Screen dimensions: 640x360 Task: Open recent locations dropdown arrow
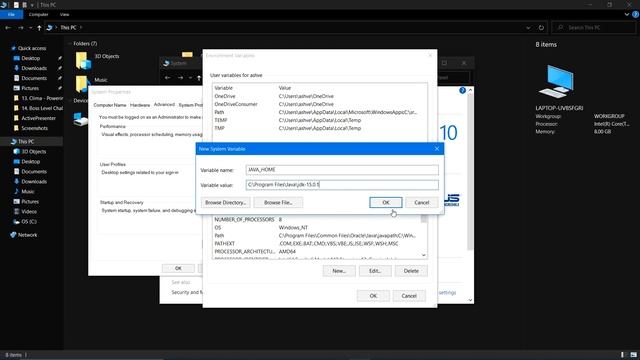[x=31, y=28]
